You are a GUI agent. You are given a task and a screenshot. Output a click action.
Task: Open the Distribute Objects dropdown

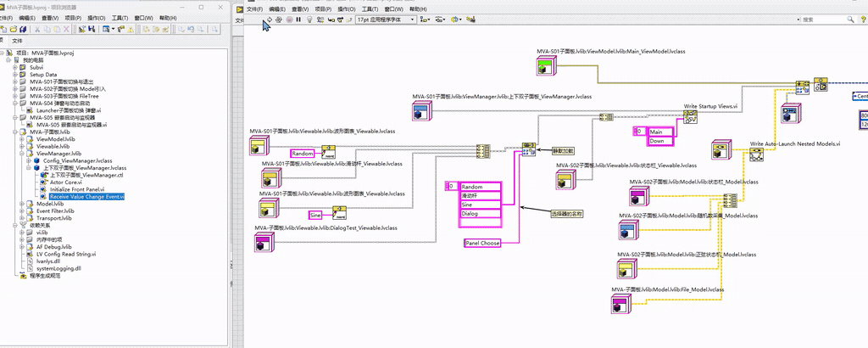pyautogui.click(x=440, y=20)
